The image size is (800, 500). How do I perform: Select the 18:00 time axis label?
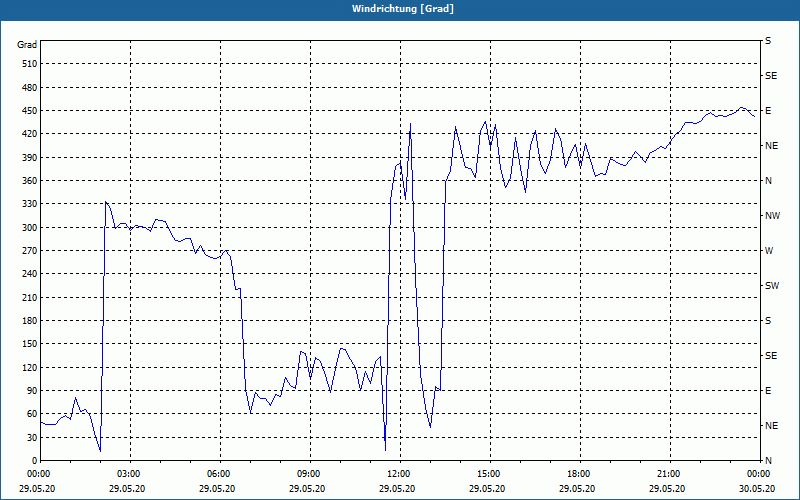pos(580,474)
